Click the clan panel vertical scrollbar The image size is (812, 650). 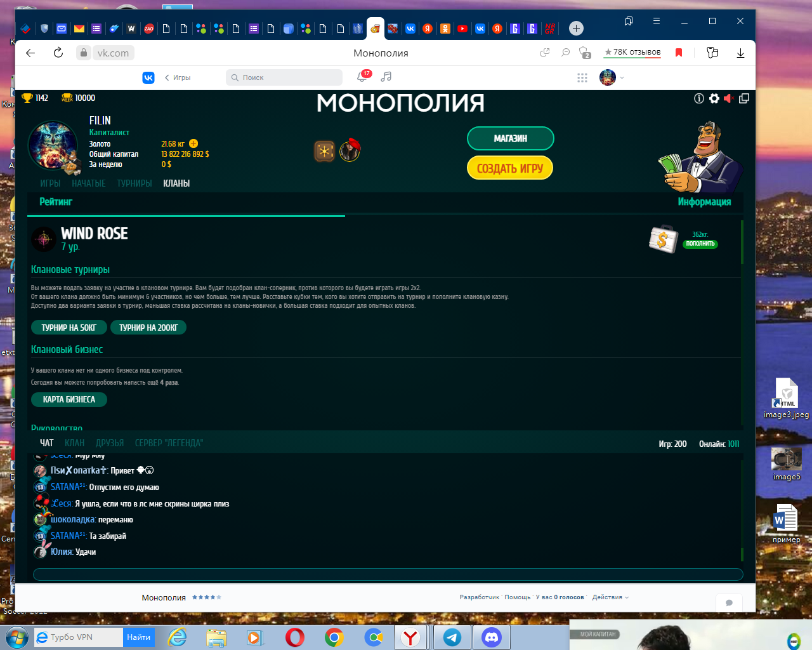tap(742, 241)
